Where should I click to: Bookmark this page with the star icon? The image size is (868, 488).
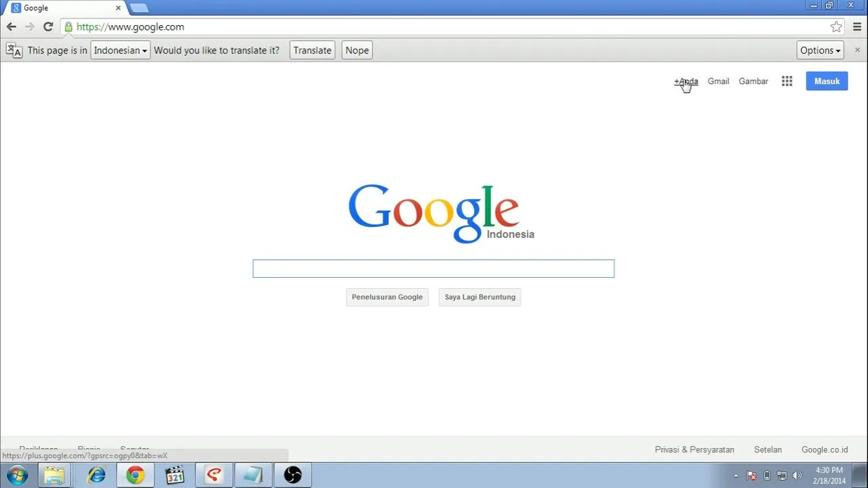pos(836,27)
